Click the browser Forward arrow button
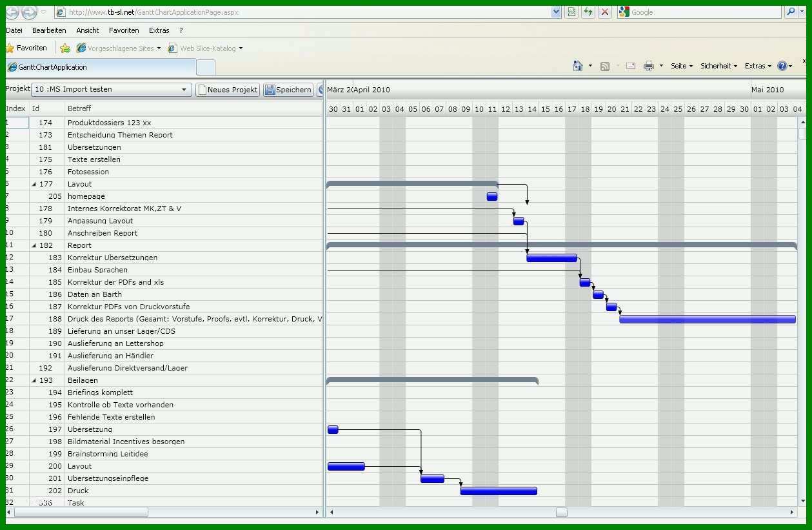Viewport: 812px width, 530px height. (29, 12)
